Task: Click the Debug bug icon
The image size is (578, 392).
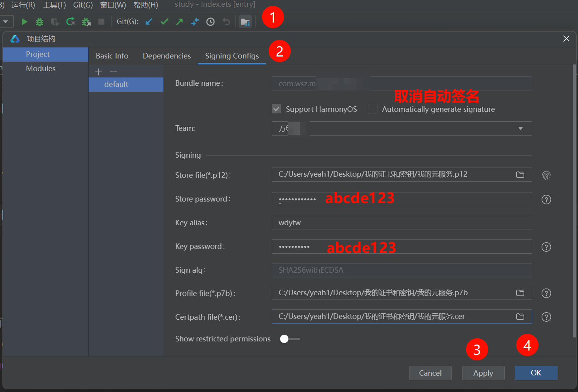Action: coord(40,22)
